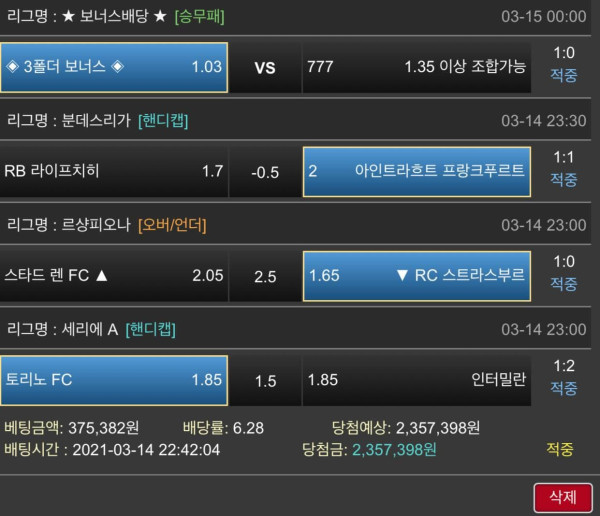Click the [핸디캡] tag next to 세리에 A
This screenshot has height=516, width=600.
(x=151, y=330)
